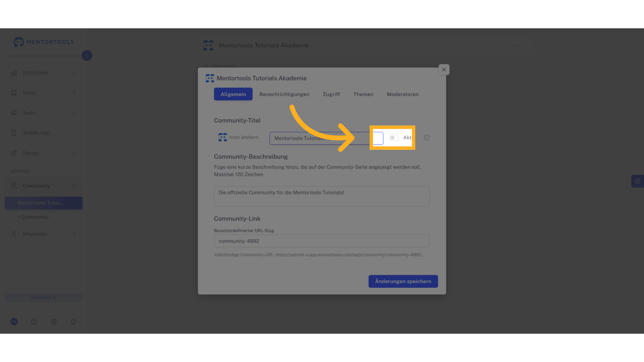
Task: Click the Tools megaphone icon
Action: pos(14,113)
